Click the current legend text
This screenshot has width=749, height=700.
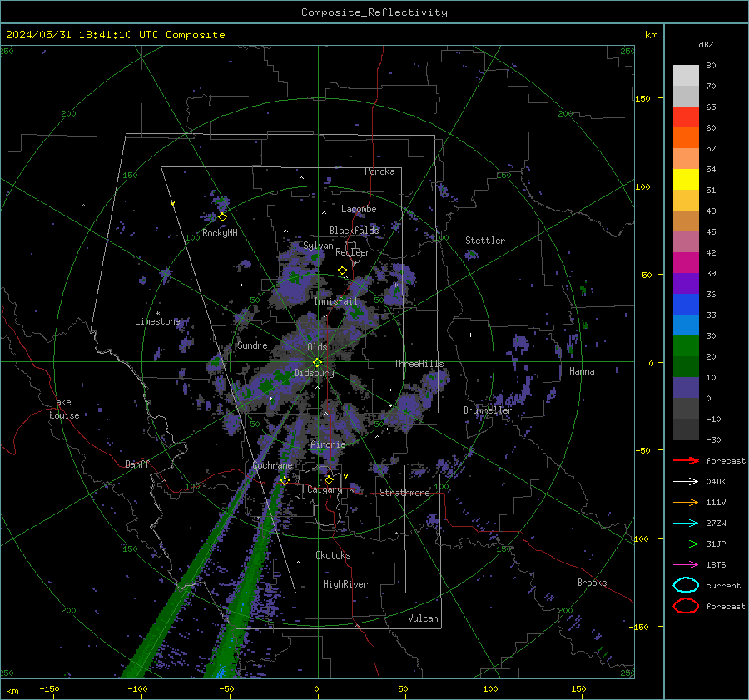click(x=723, y=585)
